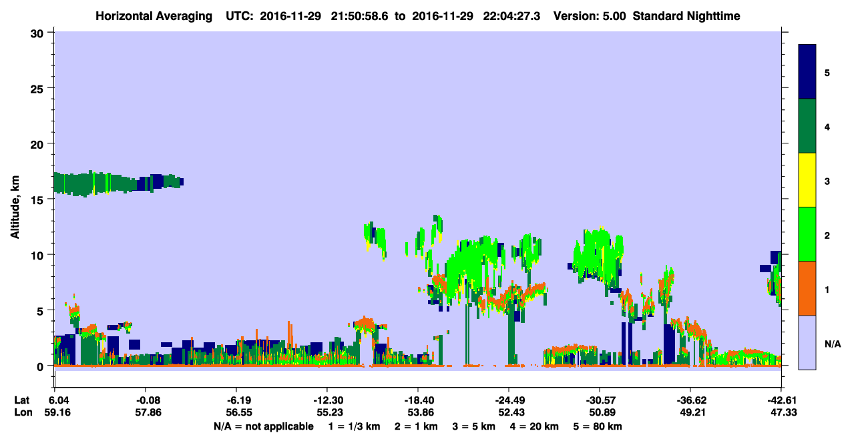Click the orange 1 legend swatch
The width and height of the screenshot is (868, 445).
807,288
